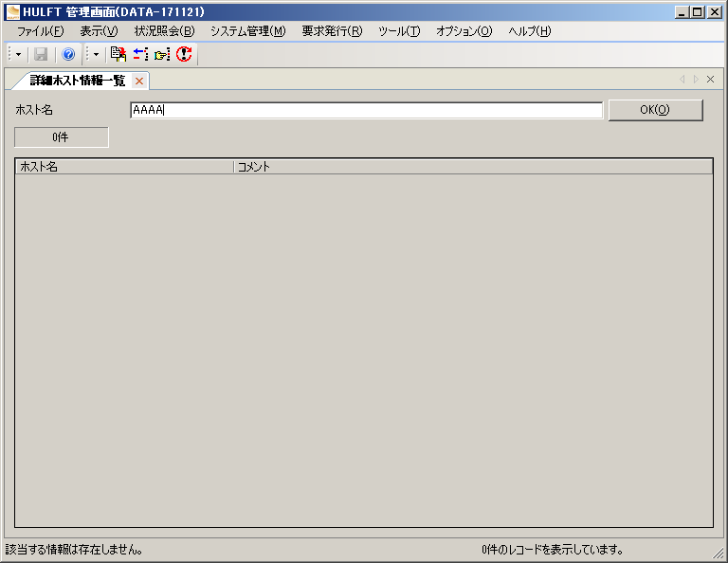Close the tab area with gray X
Viewport: 728px width, 563px height.
coord(710,80)
